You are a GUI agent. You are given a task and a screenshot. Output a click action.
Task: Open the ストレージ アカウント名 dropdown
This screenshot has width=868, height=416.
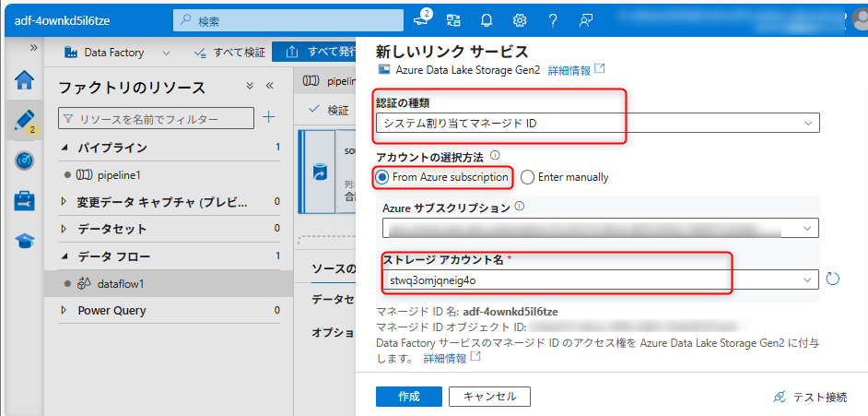coord(597,279)
